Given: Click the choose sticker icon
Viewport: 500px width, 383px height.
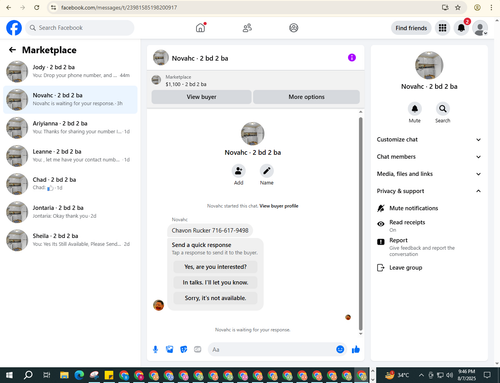Looking at the screenshot, I should 184,349.
